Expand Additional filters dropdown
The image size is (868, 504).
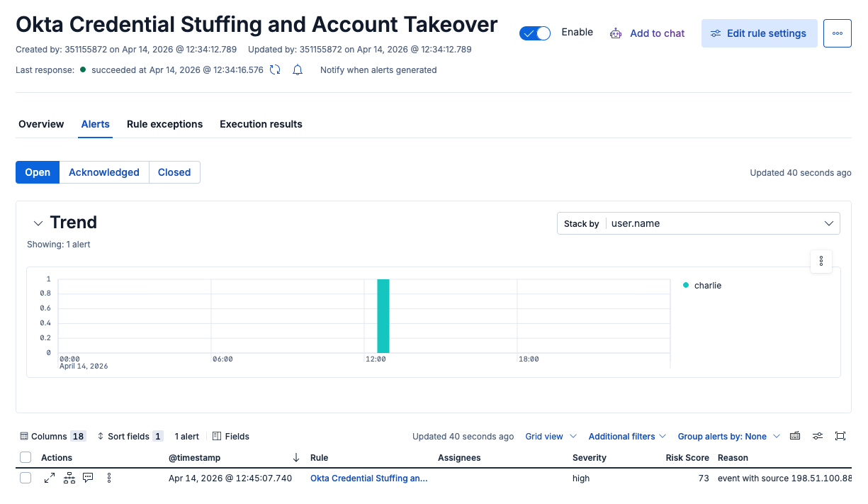point(627,437)
